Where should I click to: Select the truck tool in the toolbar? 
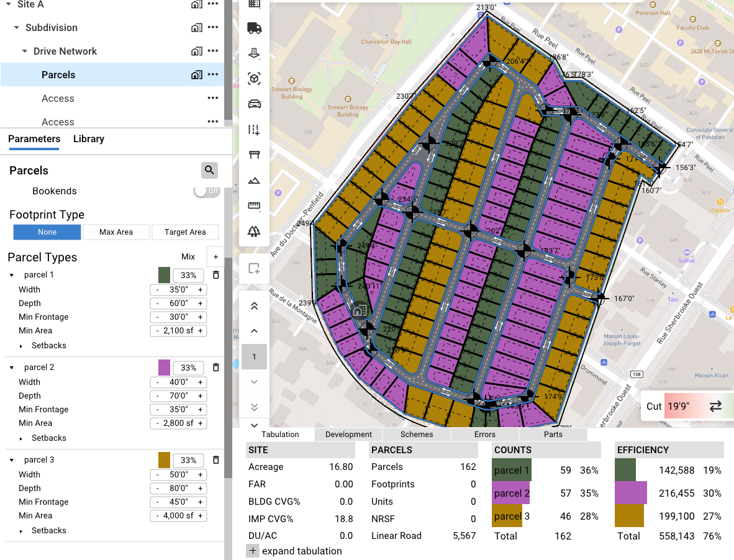pos(254,28)
